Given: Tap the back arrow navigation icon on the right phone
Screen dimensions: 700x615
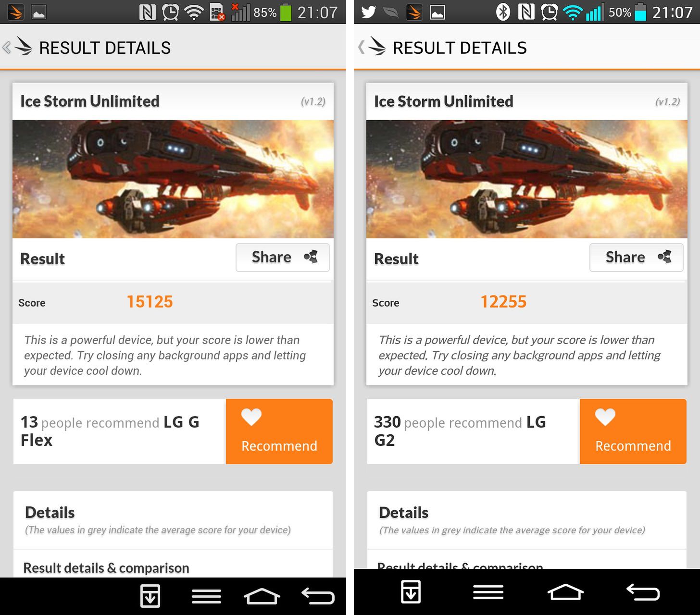Looking at the screenshot, I should pyautogui.click(x=643, y=592).
